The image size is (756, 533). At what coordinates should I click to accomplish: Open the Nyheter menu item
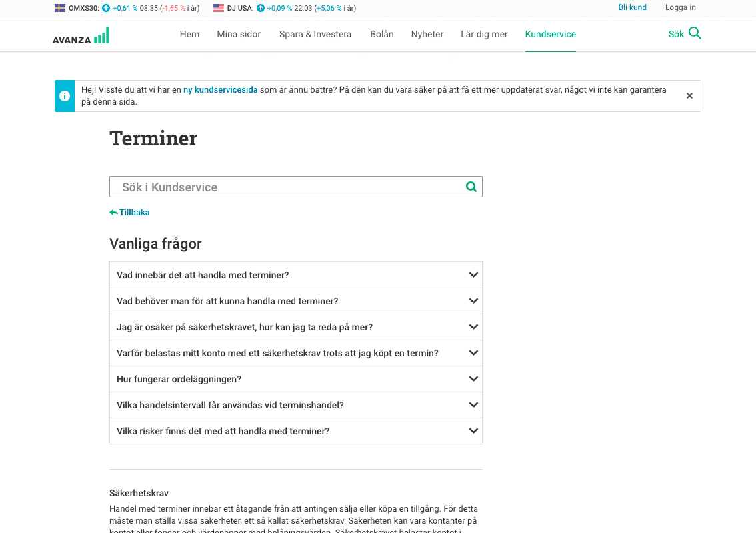tap(427, 34)
